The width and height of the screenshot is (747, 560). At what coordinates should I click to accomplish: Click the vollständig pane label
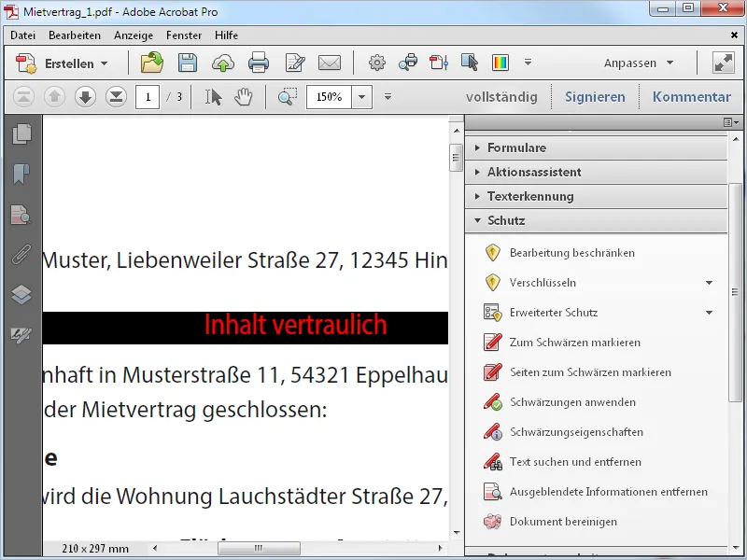pos(501,97)
